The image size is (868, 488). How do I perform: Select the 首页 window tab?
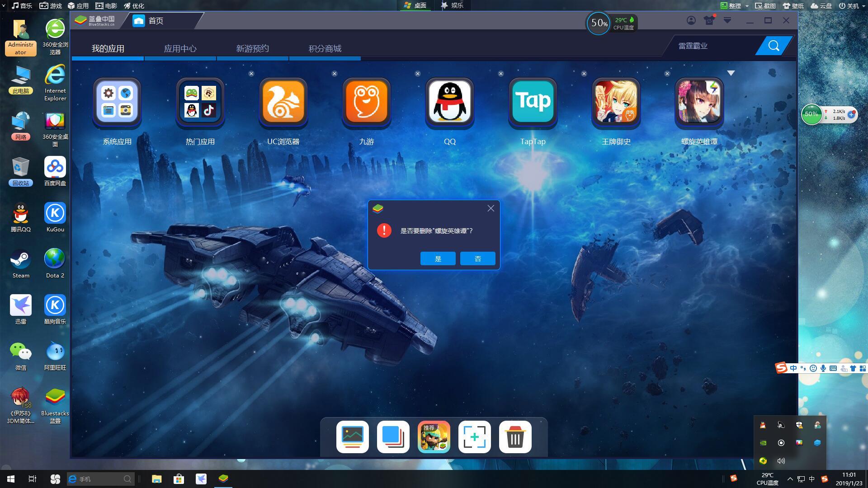click(x=162, y=21)
